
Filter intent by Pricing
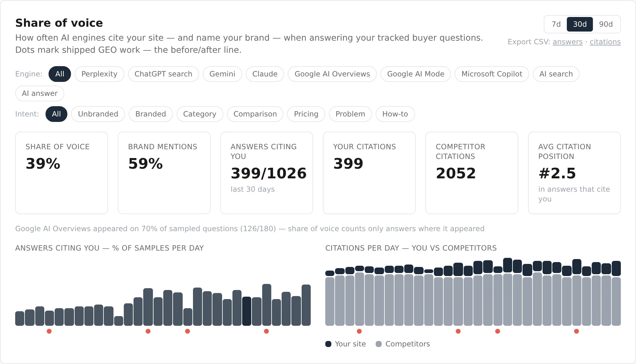[306, 114]
